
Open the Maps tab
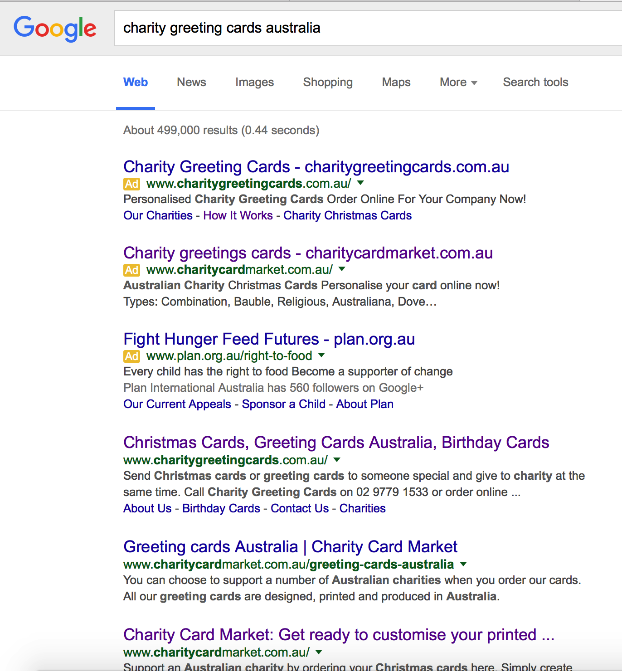396,82
